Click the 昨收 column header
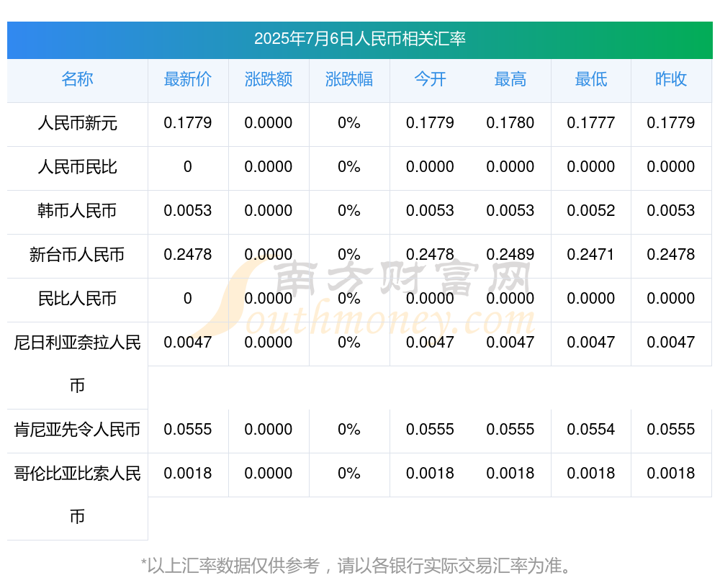 click(671, 79)
